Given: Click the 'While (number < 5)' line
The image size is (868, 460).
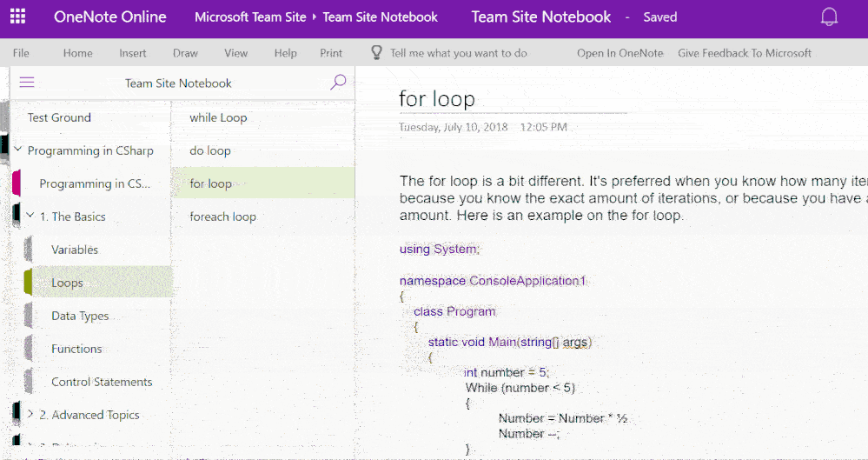Looking at the screenshot, I should (520, 388).
